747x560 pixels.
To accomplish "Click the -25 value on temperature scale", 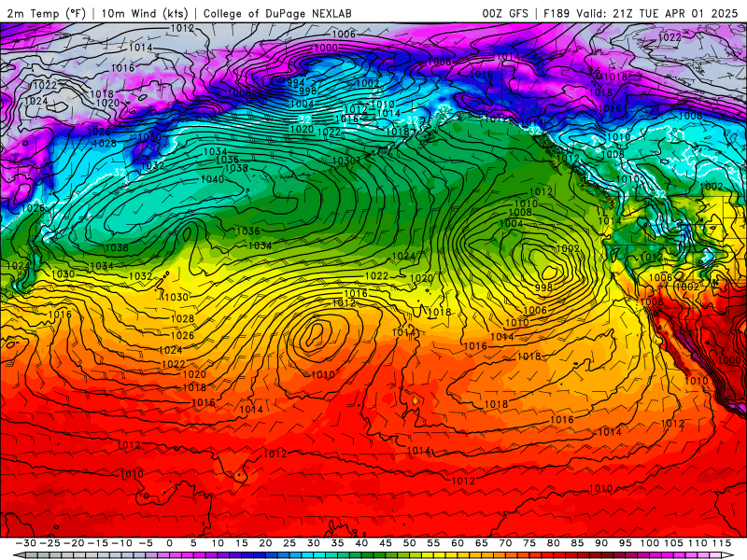I will [x=49, y=543].
